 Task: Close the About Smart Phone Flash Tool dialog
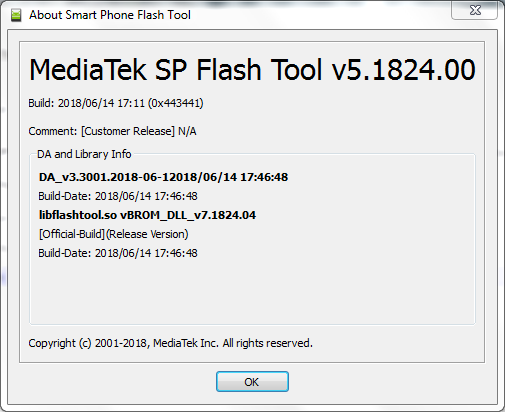tap(475, 10)
